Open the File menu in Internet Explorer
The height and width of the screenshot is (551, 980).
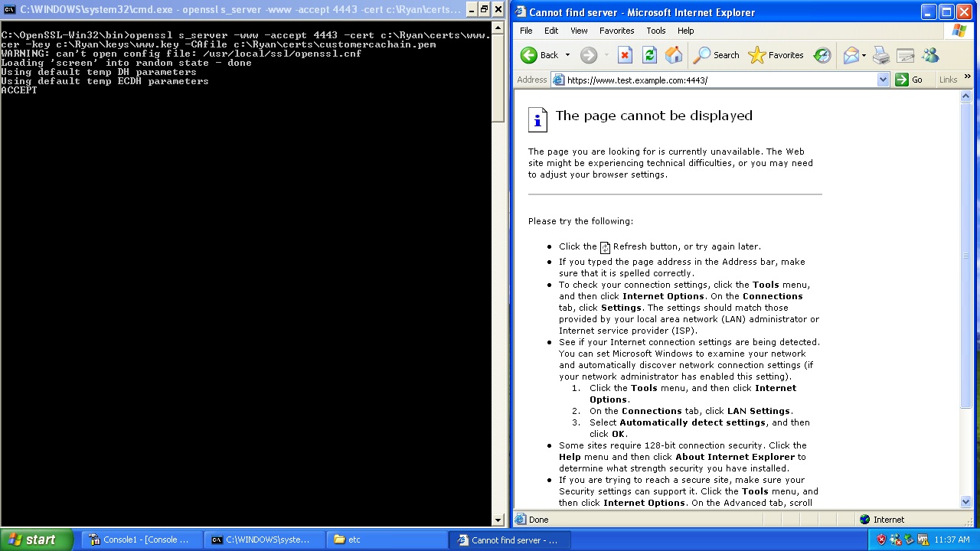tap(526, 31)
